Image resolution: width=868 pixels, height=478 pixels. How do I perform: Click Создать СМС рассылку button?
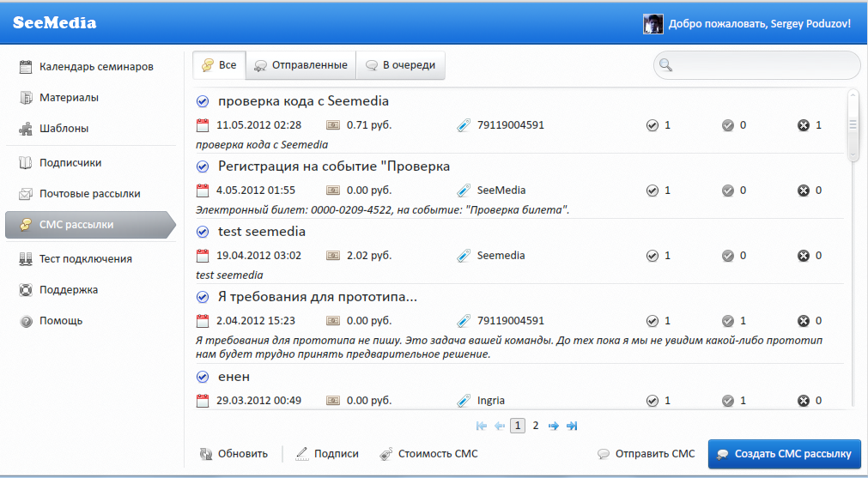(785, 454)
